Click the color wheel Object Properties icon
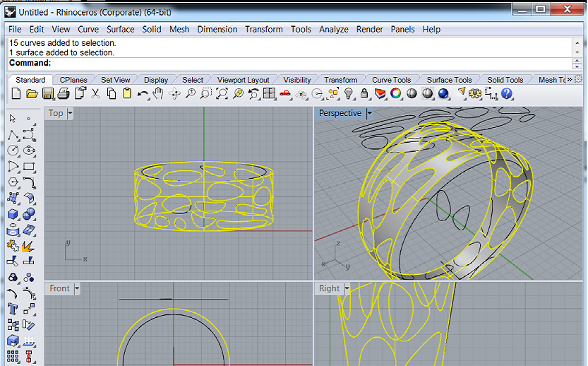This screenshot has height=366, width=588. 395,93
